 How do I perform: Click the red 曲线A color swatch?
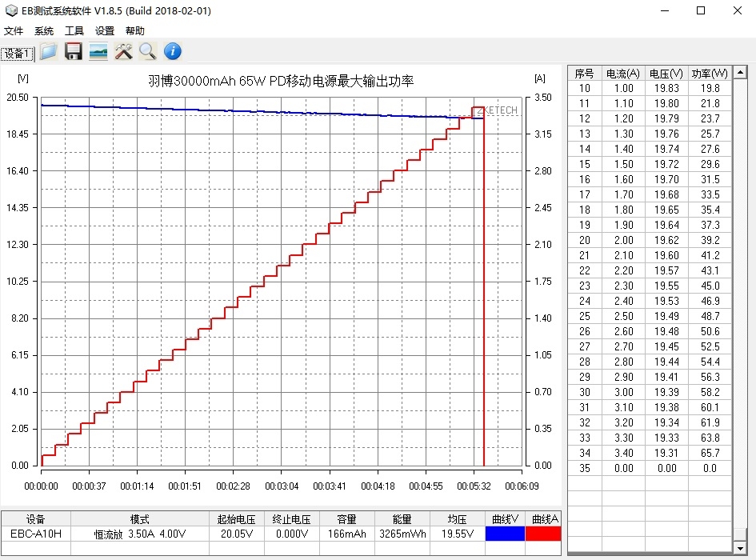point(543,534)
